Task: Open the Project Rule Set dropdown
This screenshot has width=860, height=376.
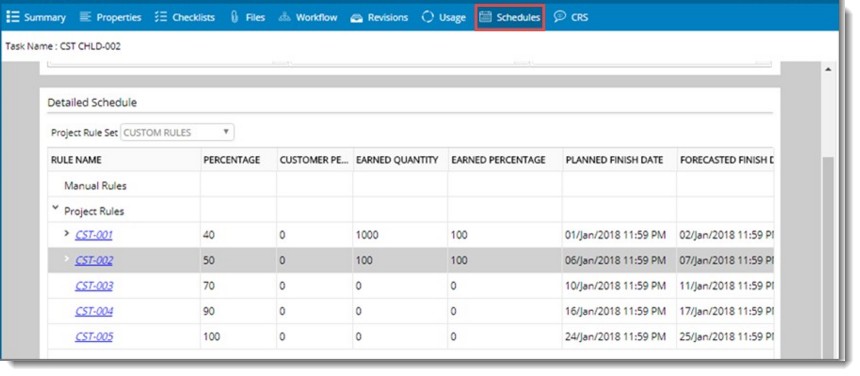Action: pos(177,133)
